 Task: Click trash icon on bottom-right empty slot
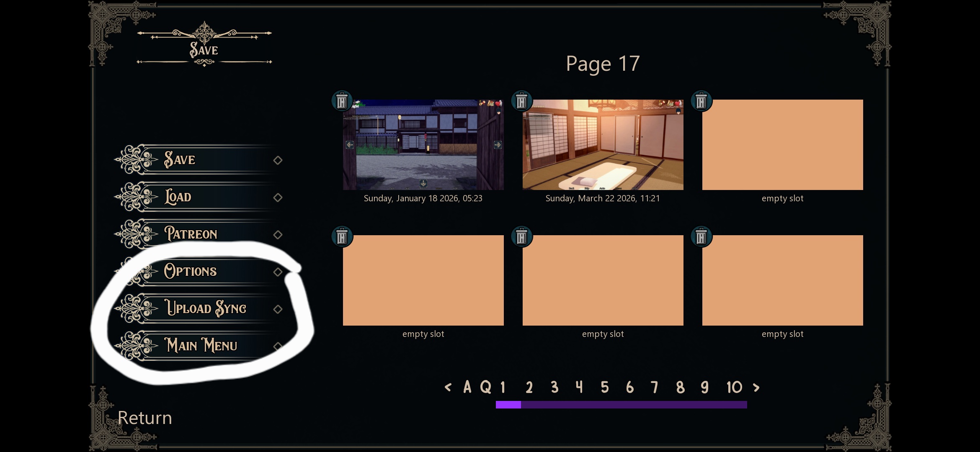tap(701, 236)
